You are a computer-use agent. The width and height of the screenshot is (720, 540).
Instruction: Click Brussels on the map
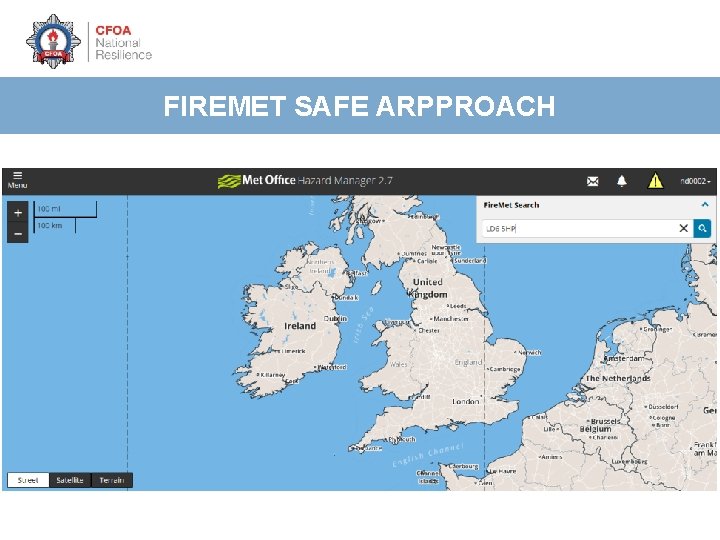click(x=604, y=421)
